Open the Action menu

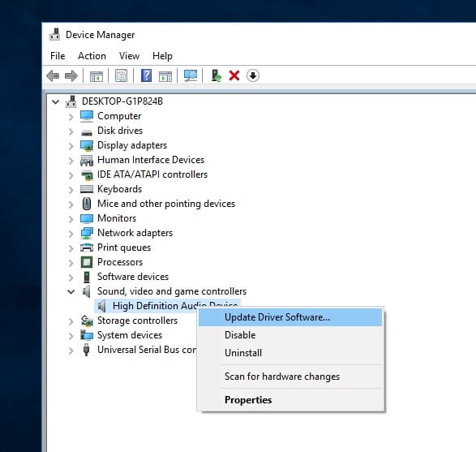(x=92, y=56)
